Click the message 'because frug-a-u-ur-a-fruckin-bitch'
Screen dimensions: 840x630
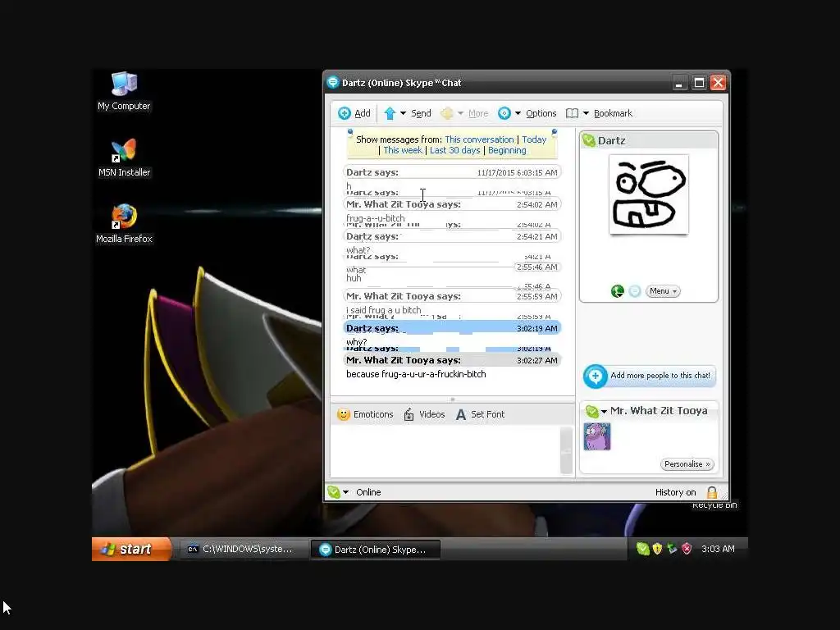tap(416, 374)
